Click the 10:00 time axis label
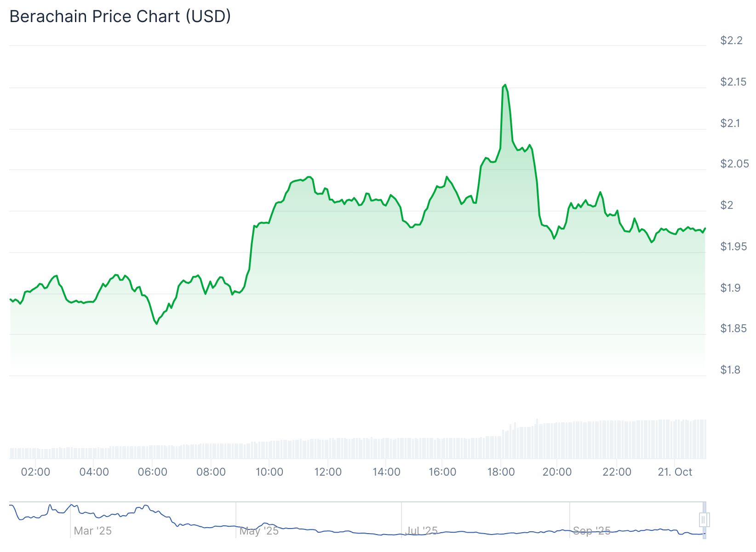The height and width of the screenshot is (552, 756). point(269,472)
